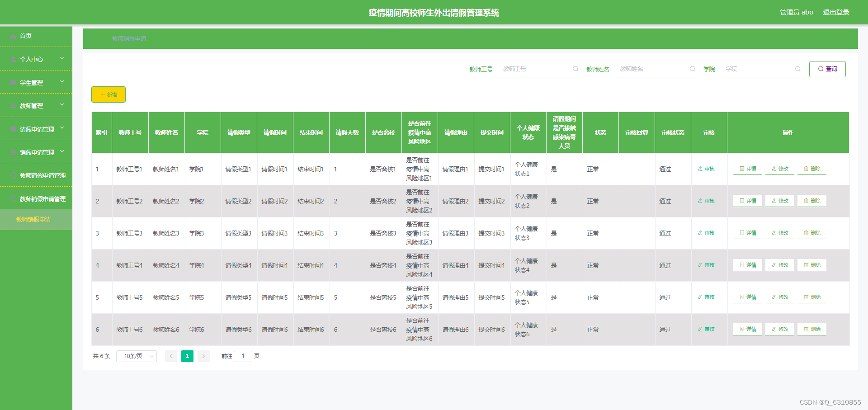
Task: View 详情 for 教师工号4 row
Action: tap(748, 265)
